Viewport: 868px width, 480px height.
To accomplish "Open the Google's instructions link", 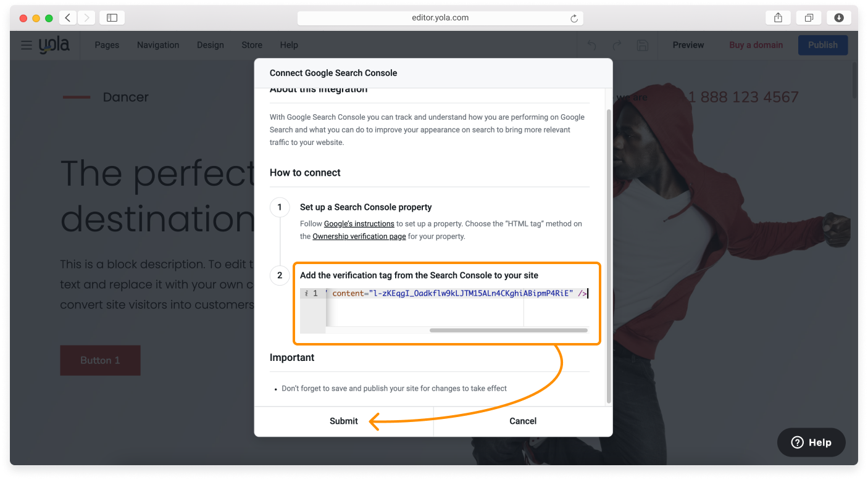I will pyautogui.click(x=359, y=223).
